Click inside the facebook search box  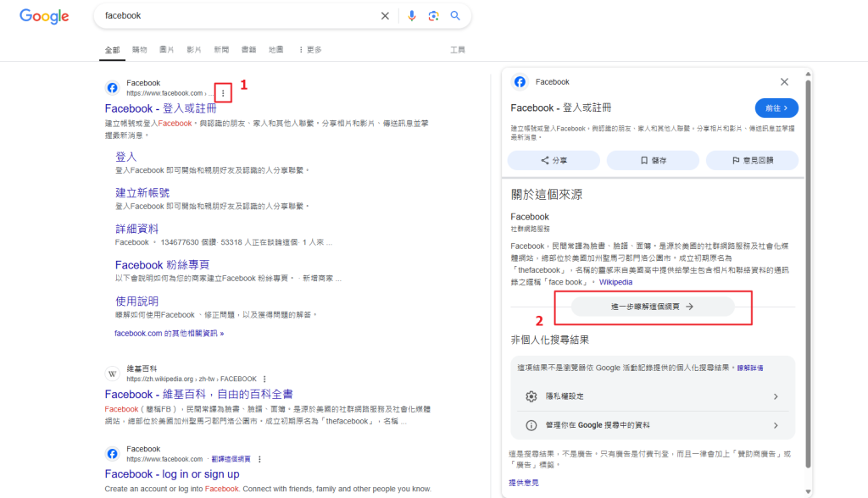237,16
